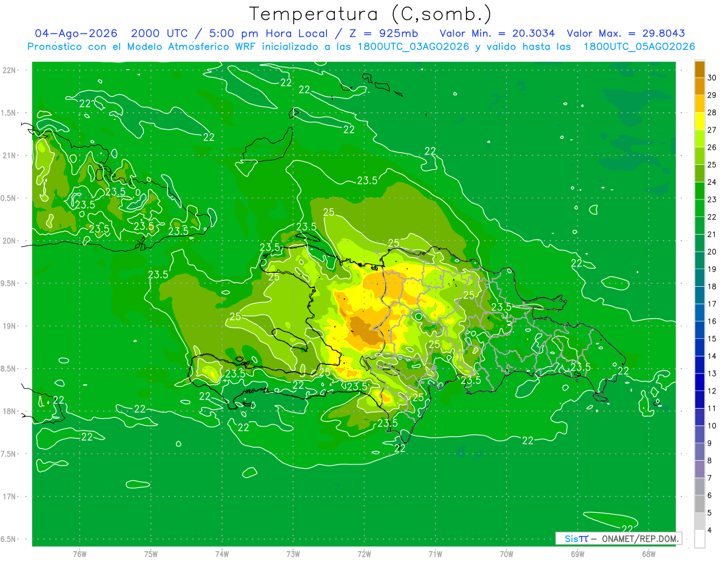Click the '5' value on color legend
This screenshot has height=562, width=728.
[x=710, y=513]
